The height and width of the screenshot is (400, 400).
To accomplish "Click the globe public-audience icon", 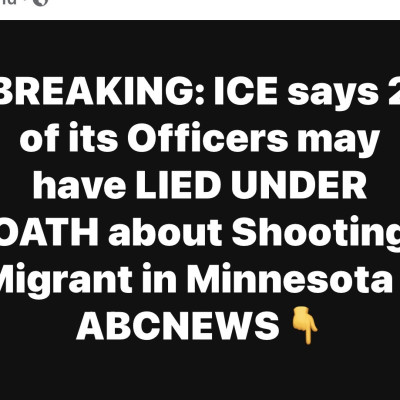I will click(x=41, y=2).
